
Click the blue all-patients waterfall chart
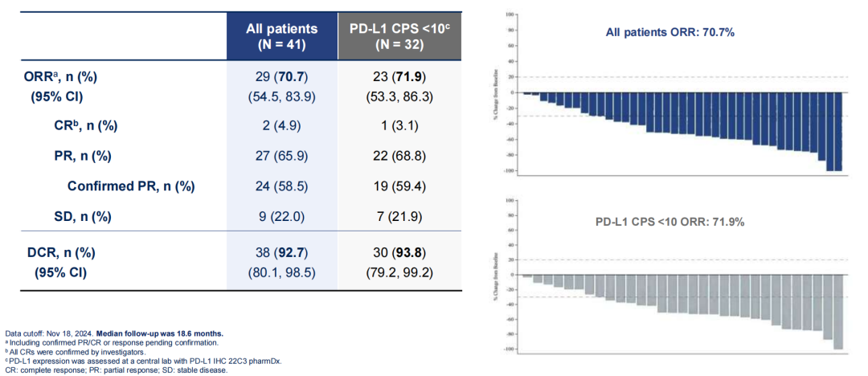(x=683, y=129)
